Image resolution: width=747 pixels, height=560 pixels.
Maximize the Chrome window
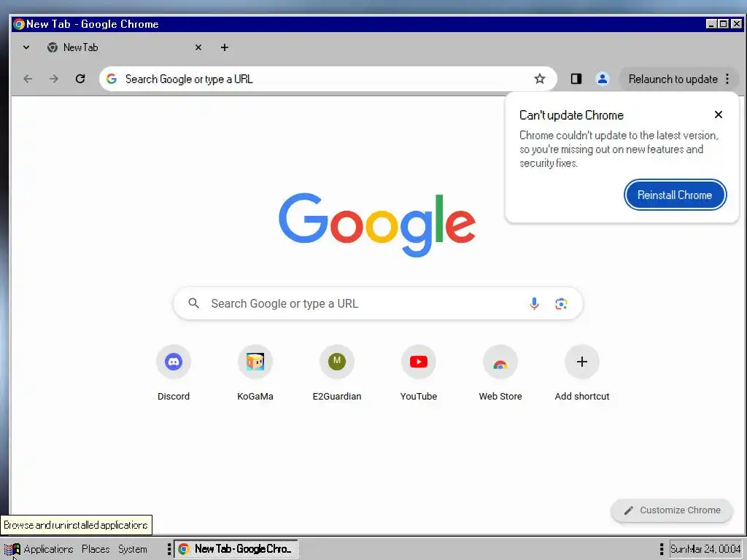[x=723, y=24]
